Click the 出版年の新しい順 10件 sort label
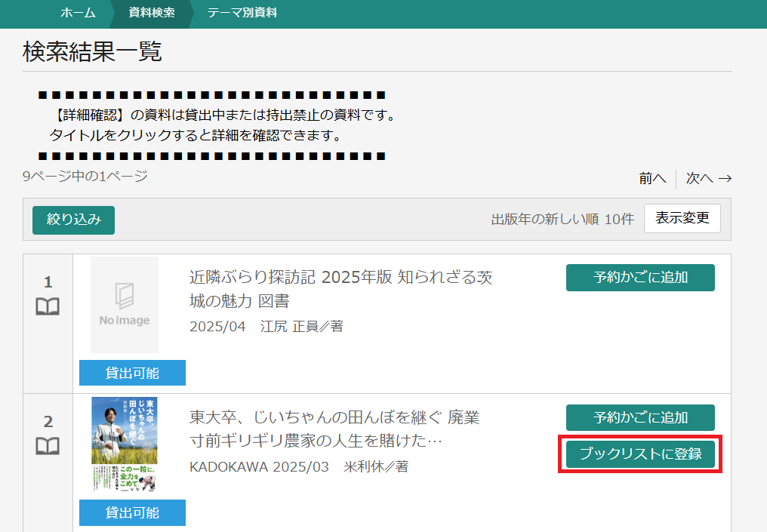The image size is (767, 532). tap(562, 220)
